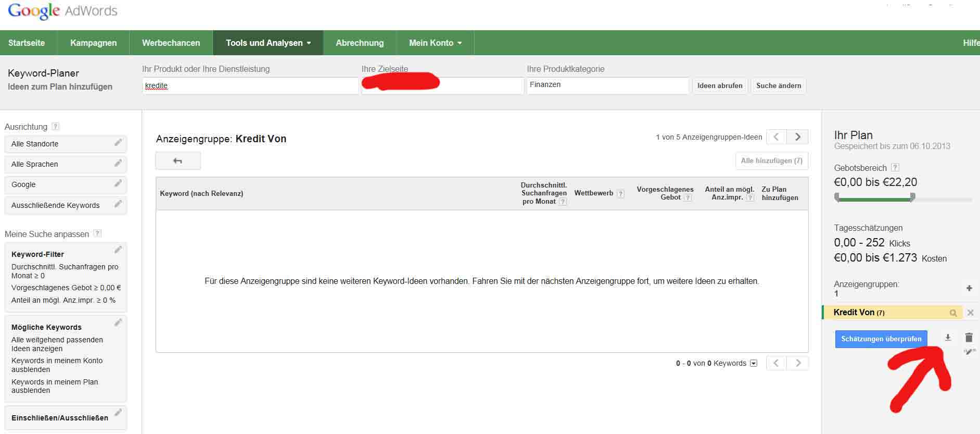Click the magnifier icon on Kredit Von
The image size is (980, 434).
tap(953, 313)
